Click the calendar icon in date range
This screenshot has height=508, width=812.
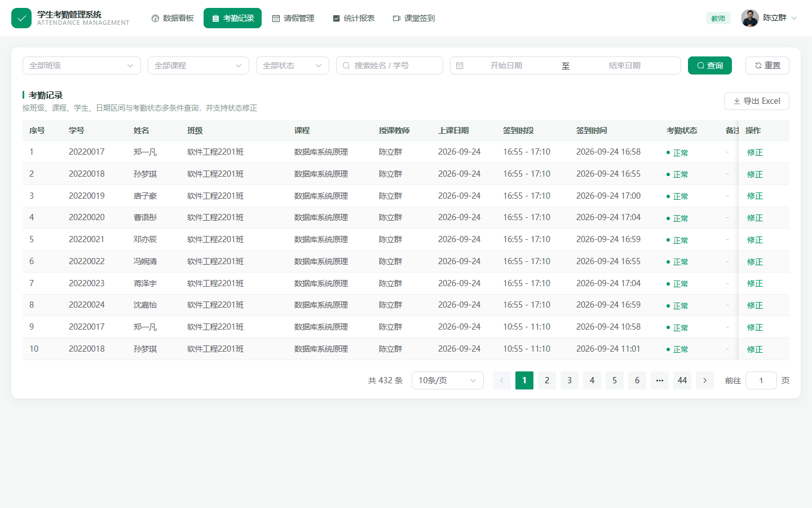click(460, 65)
